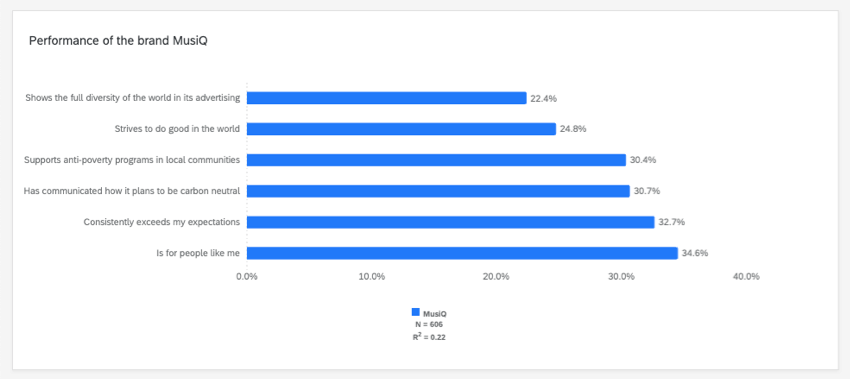Image resolution: width=850 pixels, height=379 pixels.
Task: Select the 'Is for people like me' bar
Action: pyautogui.click(x=462, y=253)
